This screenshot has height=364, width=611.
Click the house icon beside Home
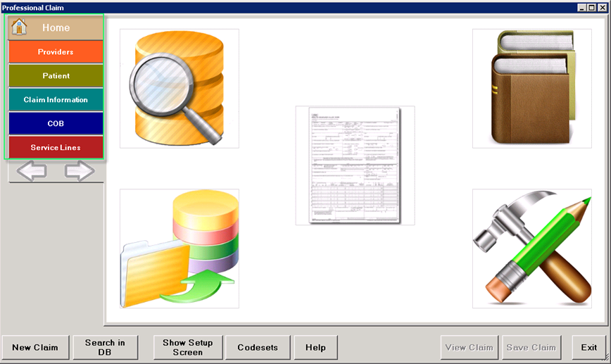19,27
